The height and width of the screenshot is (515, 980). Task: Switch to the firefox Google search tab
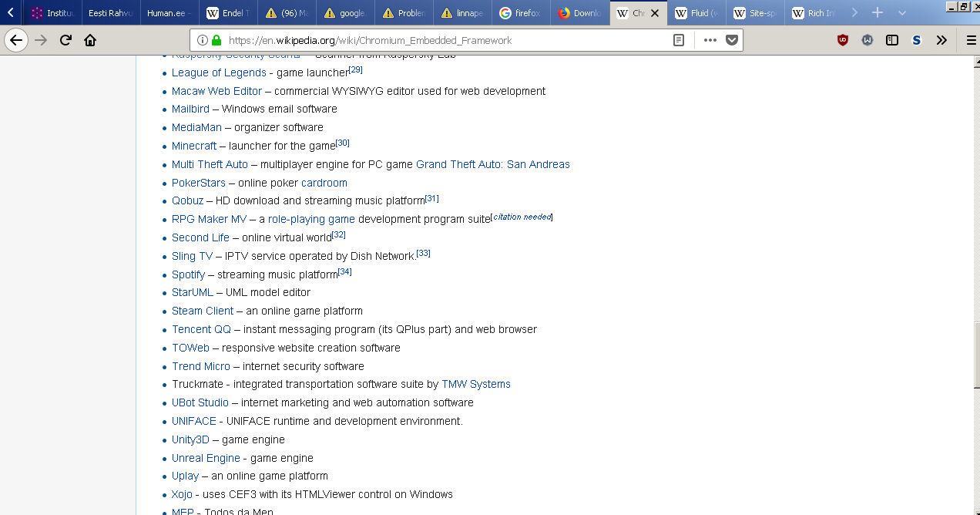coord(521,13)
